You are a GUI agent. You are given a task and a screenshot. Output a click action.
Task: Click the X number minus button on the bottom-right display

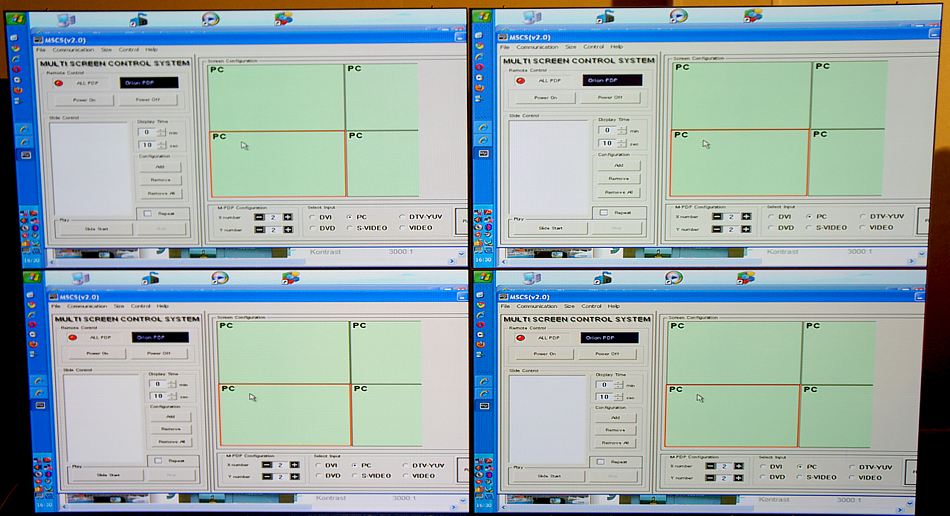709,465
